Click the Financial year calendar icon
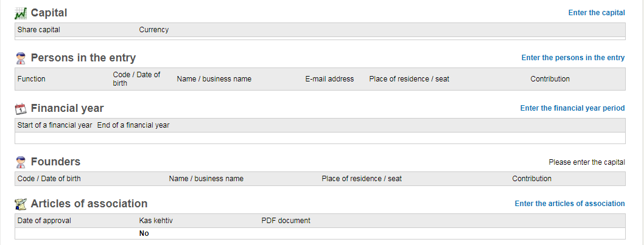644x245 pixels. 21,109
